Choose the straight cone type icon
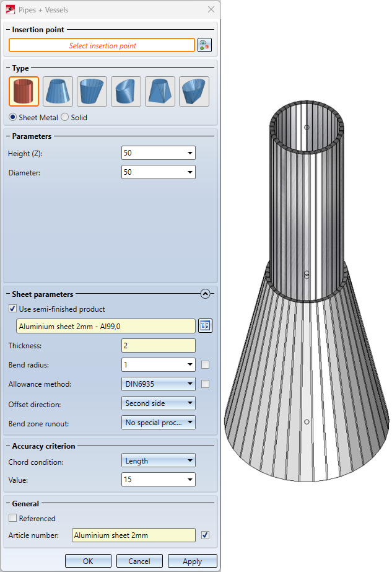This screenshot has height=572, width=392. coord(58,91)
